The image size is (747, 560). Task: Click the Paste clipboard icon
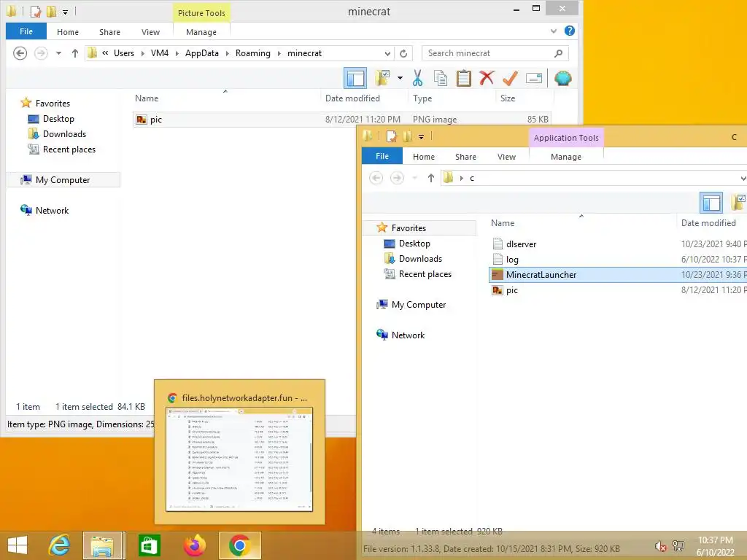[463, 78]
